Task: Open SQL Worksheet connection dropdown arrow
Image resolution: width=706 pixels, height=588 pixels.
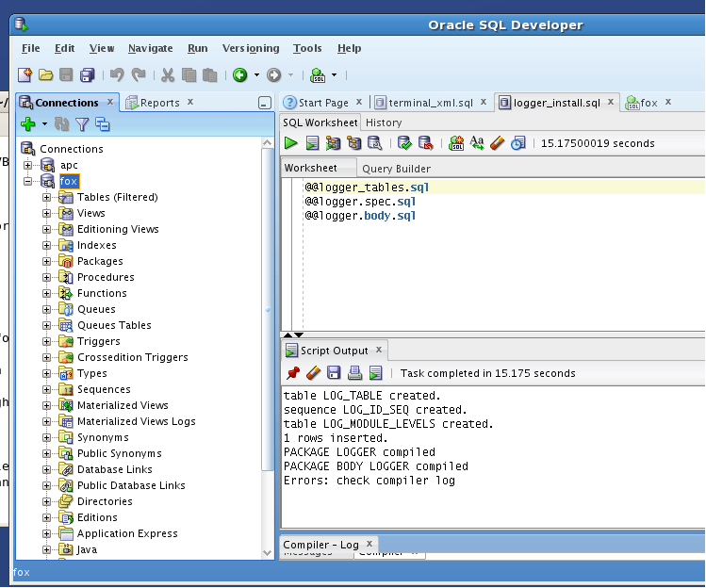Action: tap(334, 74)
